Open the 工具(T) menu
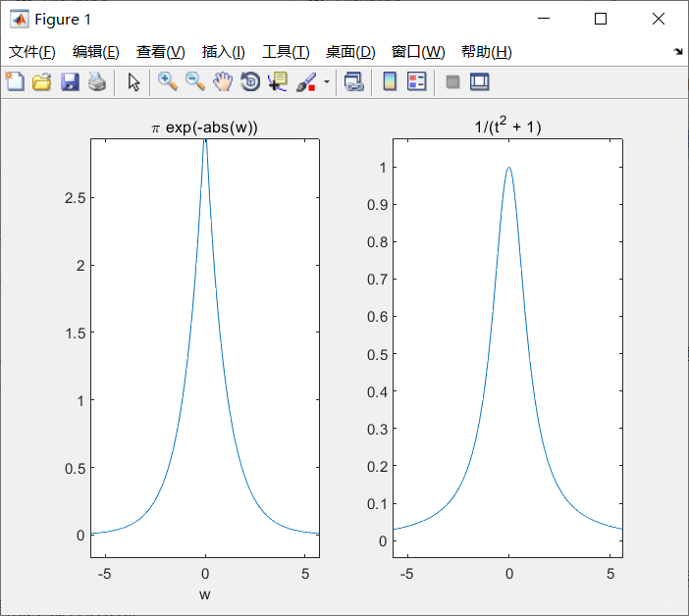This screenshot has width=689, height=616. click(x=286, y=52)
